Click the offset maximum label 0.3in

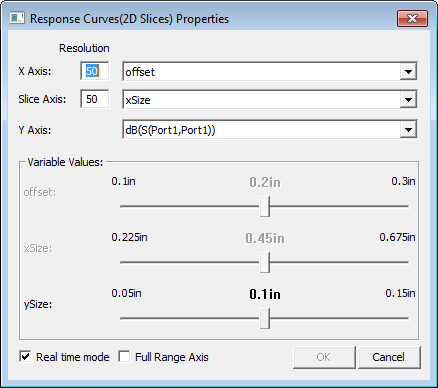pyautogui.click(x=403, y=181)
